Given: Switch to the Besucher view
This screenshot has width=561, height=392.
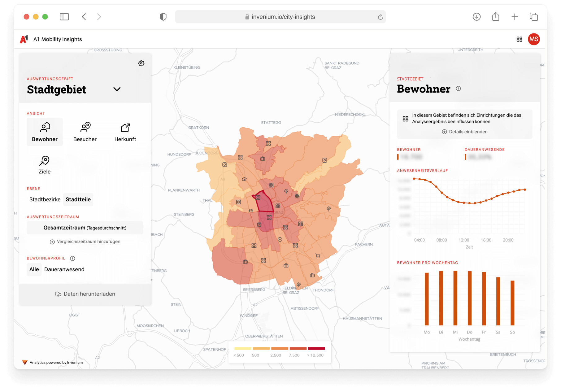Looking at the screenshot, I should (85, 132).
